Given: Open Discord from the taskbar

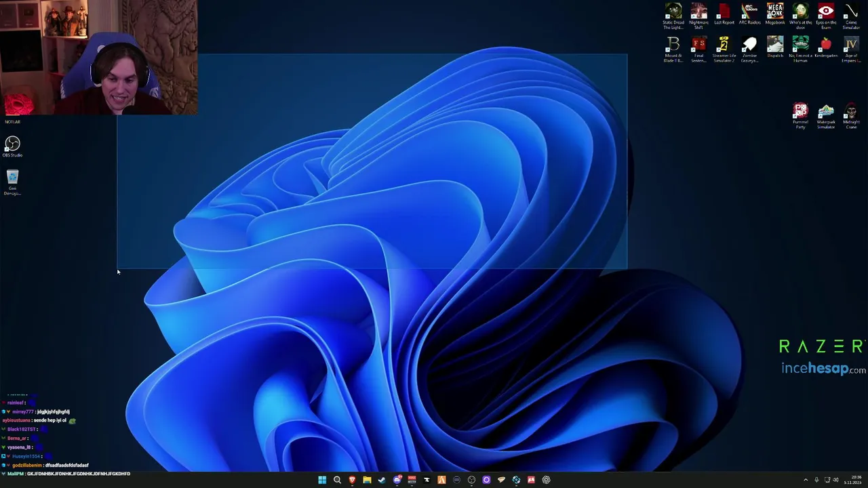Looking at the screenshot, I should [397, 480].
